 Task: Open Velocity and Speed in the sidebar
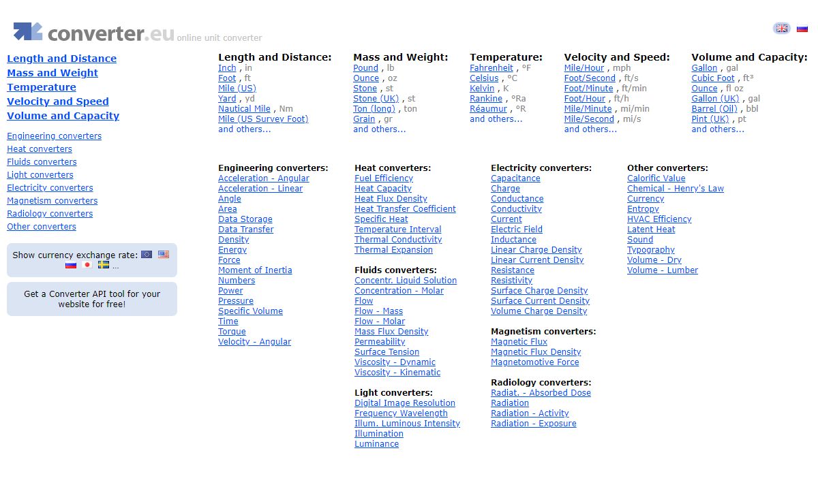(x=58, y=101)
